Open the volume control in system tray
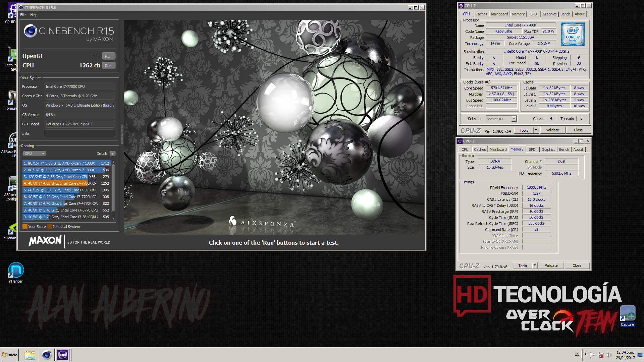The image size is (644, 362). pos(609,355)
